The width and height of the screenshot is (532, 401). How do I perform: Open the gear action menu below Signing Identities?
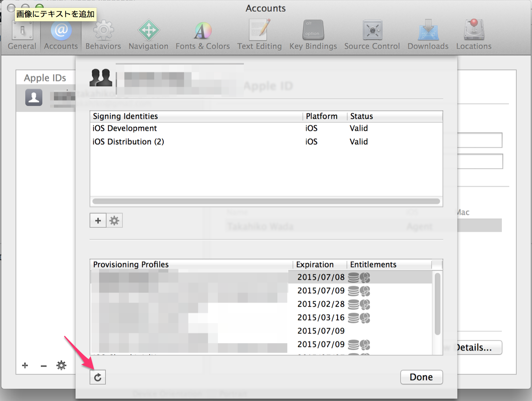coord(114,220)
